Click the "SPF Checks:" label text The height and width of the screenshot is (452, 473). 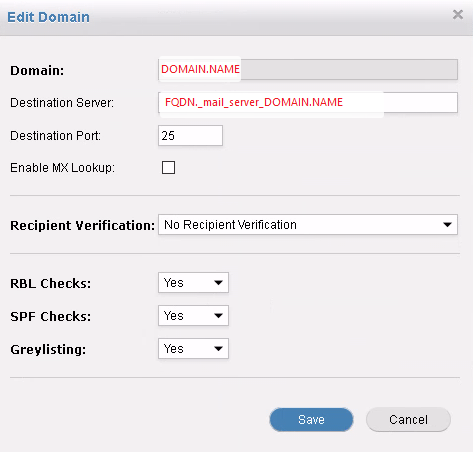(51, 316)
